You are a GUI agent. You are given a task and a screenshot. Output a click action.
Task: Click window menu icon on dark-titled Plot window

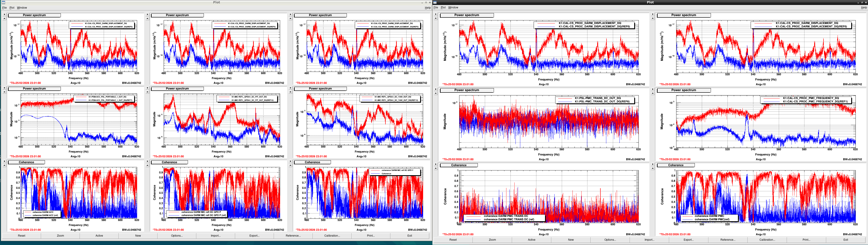pos(435,2)
